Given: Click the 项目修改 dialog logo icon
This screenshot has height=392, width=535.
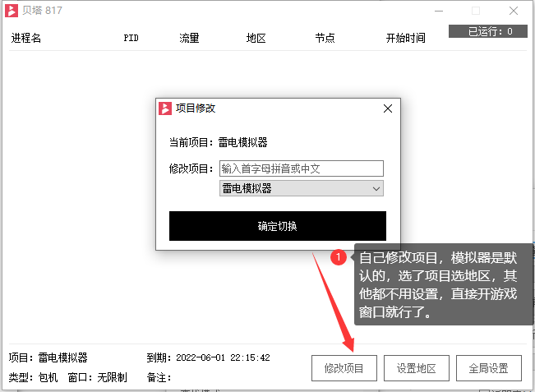Looking at the screenshot, I should tap(165, 108).
